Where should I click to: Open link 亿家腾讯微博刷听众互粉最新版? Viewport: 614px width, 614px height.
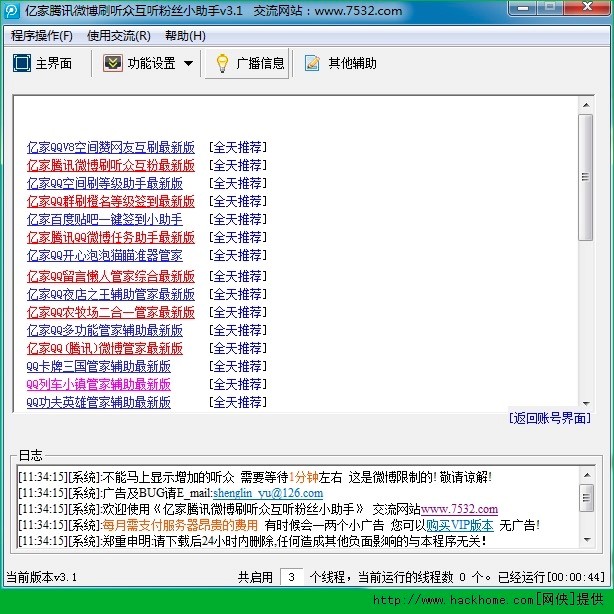(x=111, y=165)
